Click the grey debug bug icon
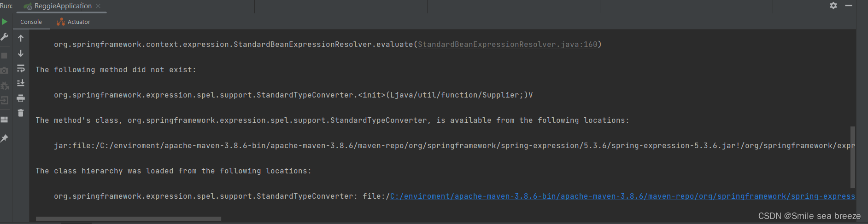 5,86
